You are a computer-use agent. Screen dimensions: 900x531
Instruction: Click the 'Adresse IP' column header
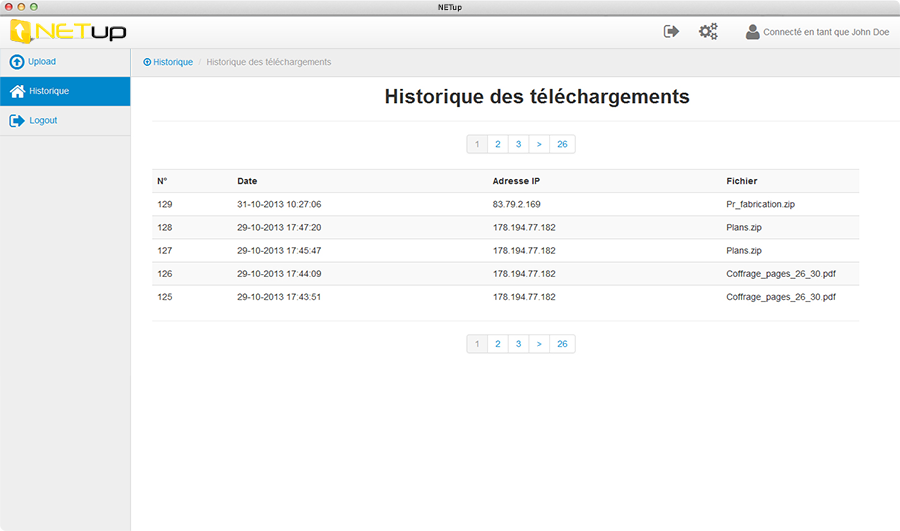516,181
